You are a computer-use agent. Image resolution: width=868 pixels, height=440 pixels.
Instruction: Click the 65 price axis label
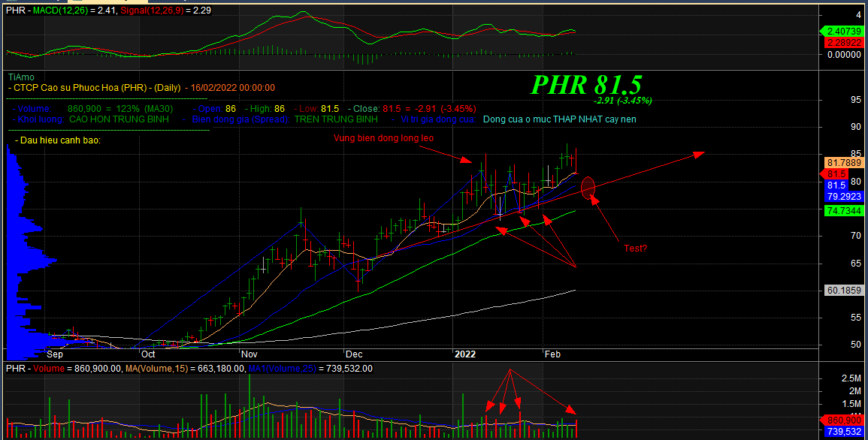(x=856, y=263)
